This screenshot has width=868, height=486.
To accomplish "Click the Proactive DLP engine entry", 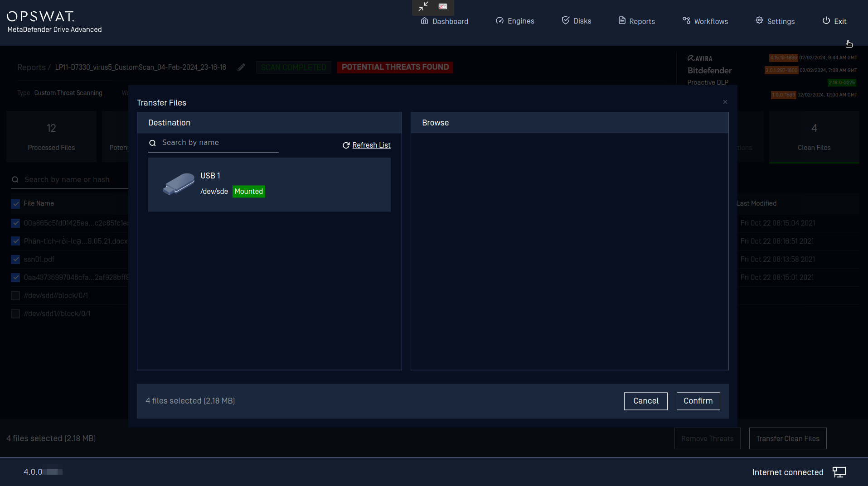I will click(x=708, y=82).
